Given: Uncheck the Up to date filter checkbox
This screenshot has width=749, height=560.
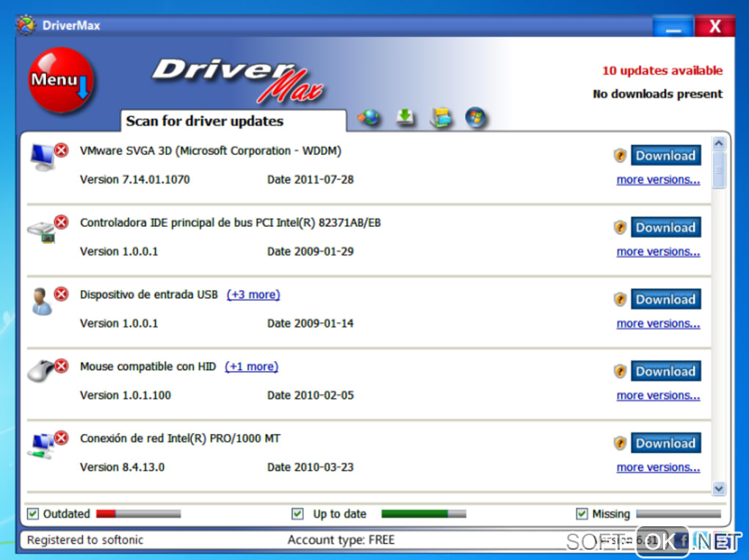Looking at the screenshot, I should 297,514.
